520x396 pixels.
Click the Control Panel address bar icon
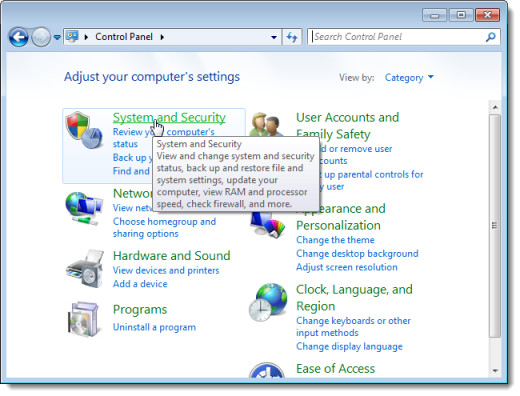(72, 36)
